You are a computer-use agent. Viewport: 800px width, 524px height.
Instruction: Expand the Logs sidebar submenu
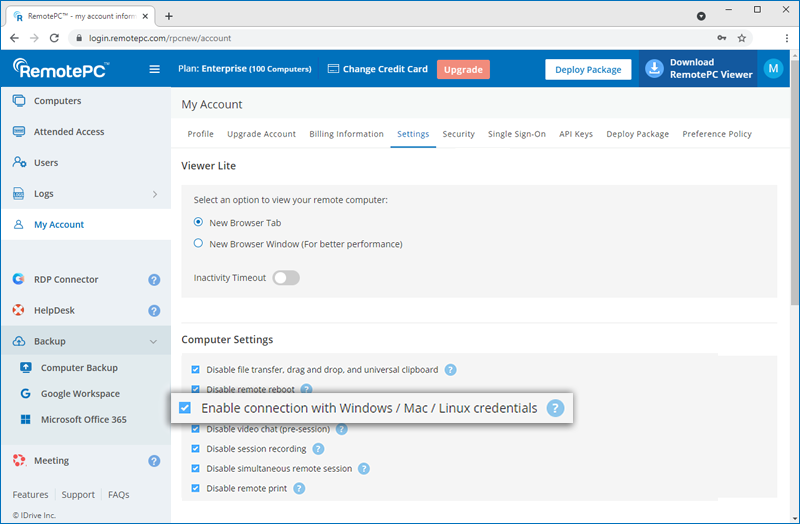(154, 194)
